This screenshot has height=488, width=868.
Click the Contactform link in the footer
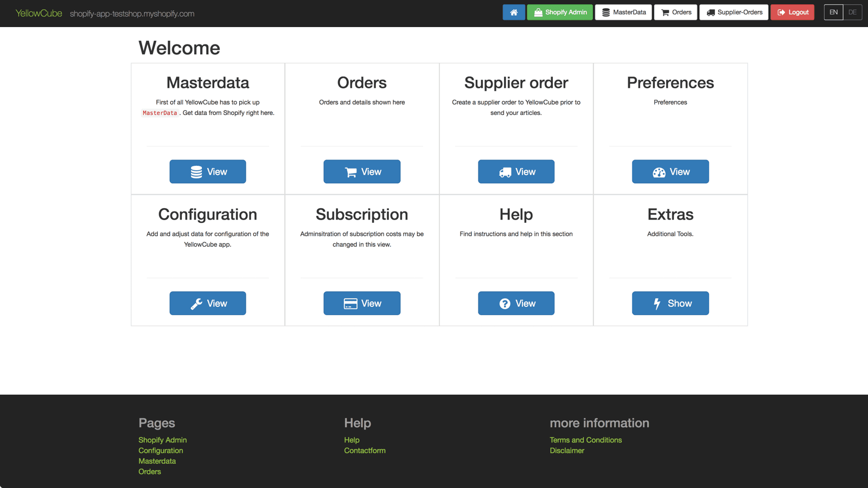[x=365, y=451]
